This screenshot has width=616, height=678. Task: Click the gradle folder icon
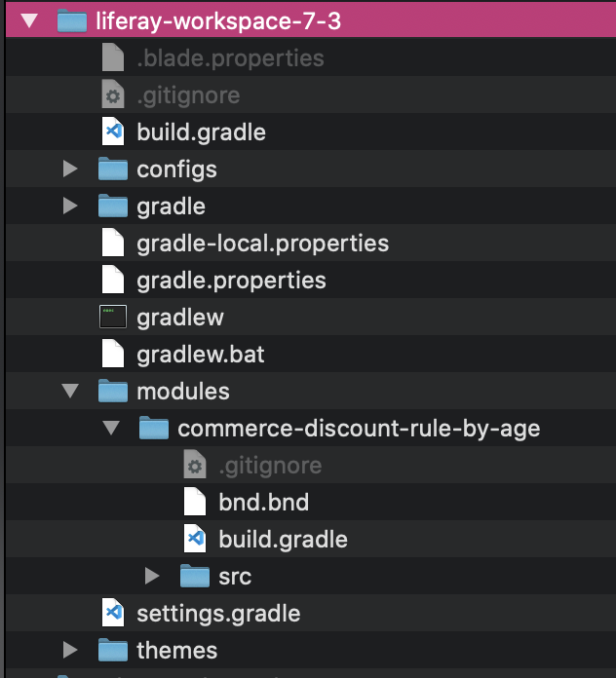(x=113, y=206)
